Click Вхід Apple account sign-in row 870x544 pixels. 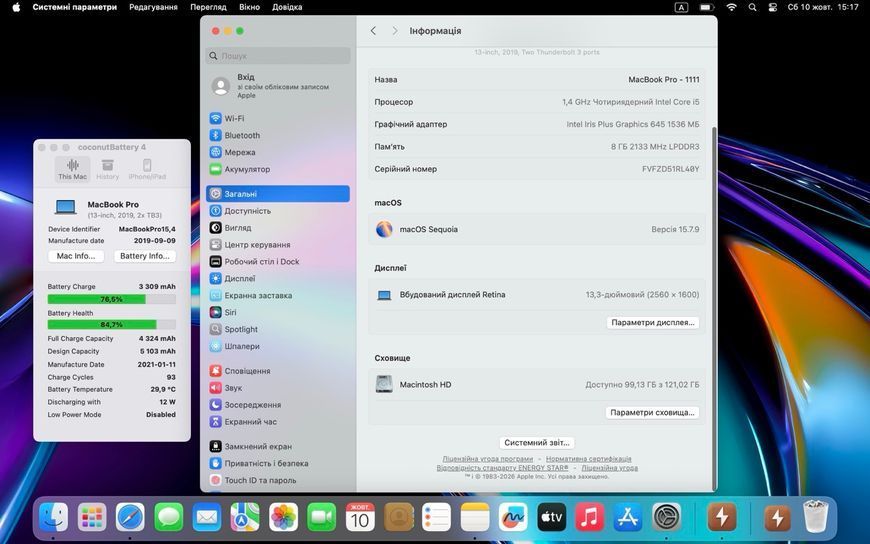point(278,86)
